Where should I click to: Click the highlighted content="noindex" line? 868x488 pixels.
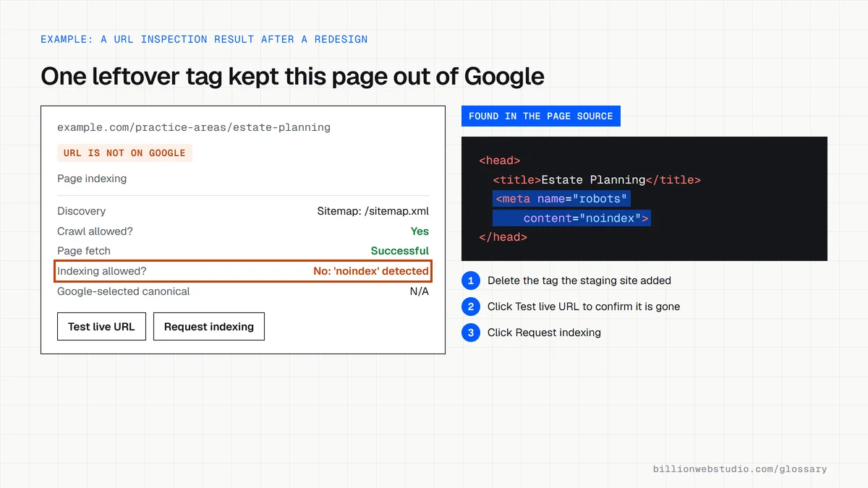(x=571, y=218)
